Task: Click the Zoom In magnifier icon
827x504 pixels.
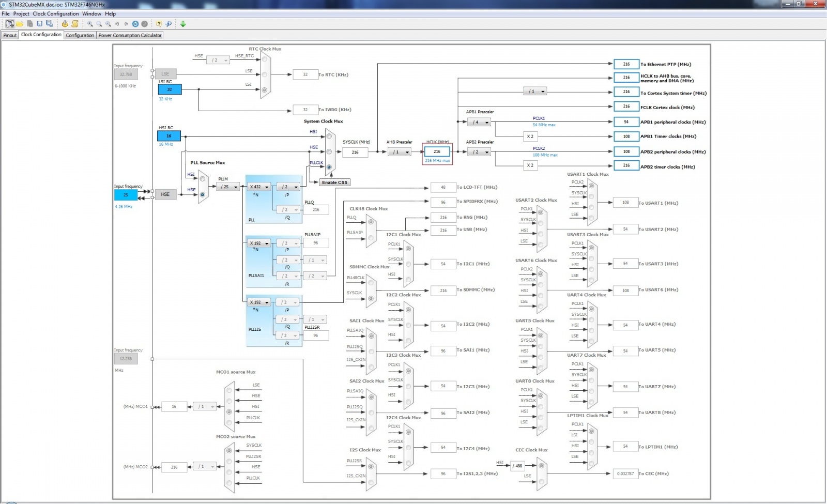Action: click(90, 24)
